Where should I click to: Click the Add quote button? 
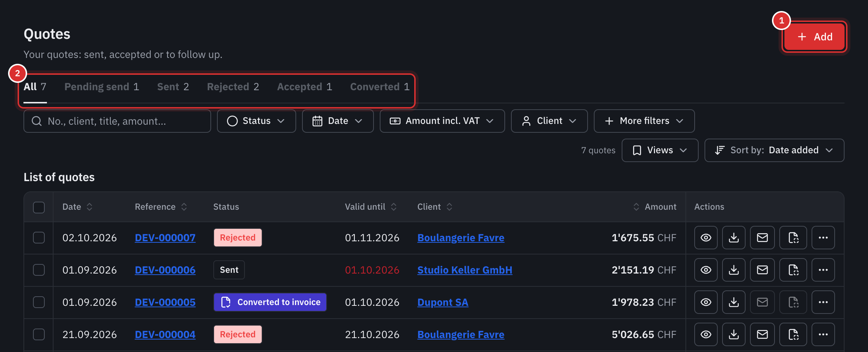(x=814, y=37)
